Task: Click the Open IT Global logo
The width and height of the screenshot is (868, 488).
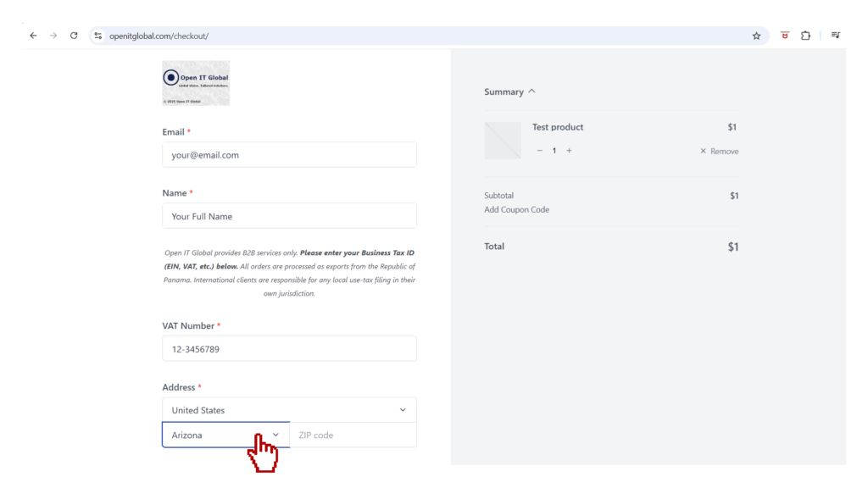Action: 196,83
